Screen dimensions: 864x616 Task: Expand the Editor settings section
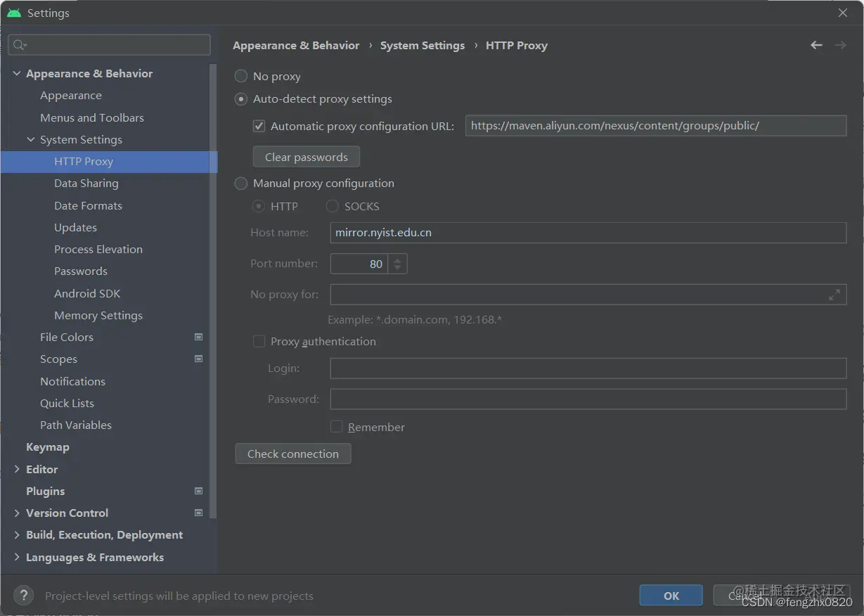[17, 469]
